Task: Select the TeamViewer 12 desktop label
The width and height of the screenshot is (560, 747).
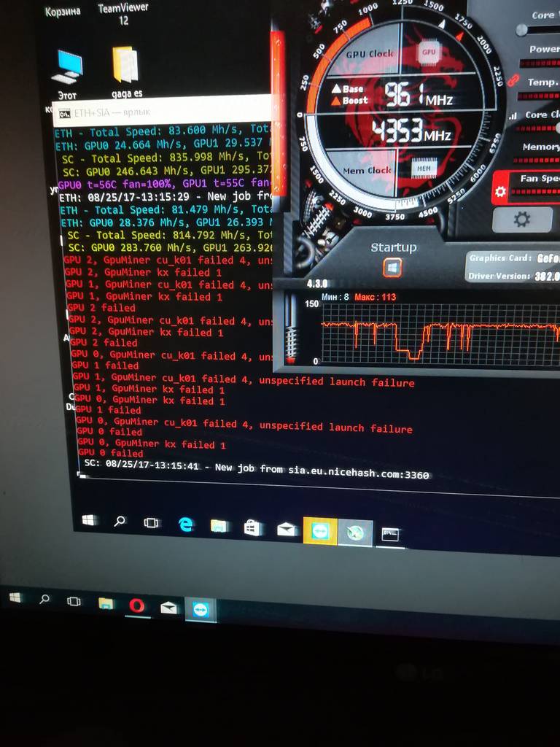Action: tap(122, 13)
